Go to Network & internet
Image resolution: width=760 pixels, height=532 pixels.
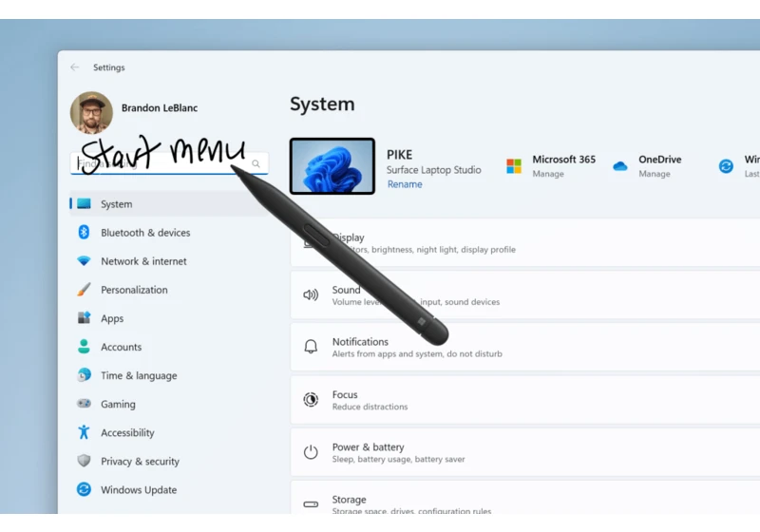click(143, 261)
